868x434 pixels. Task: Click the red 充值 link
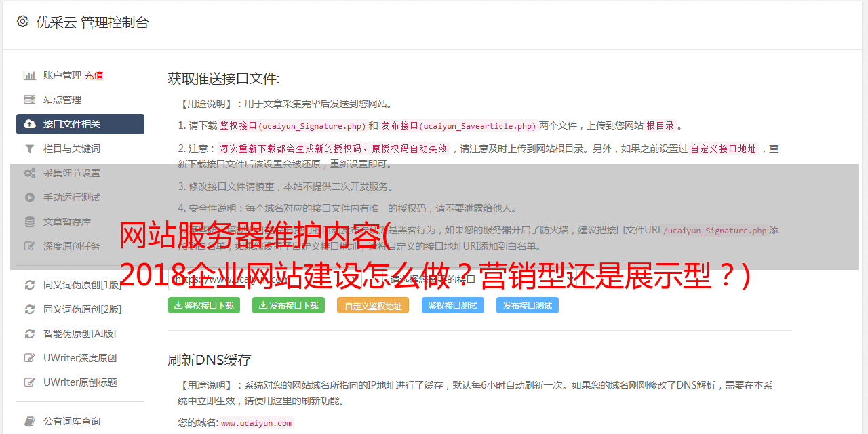pyautogui.click(x=94, y=75)
